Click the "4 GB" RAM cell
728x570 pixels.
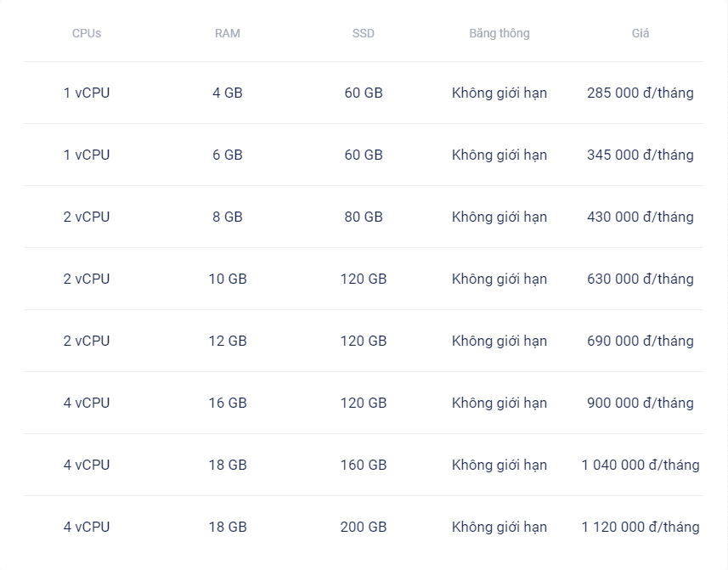pos(228,93)
